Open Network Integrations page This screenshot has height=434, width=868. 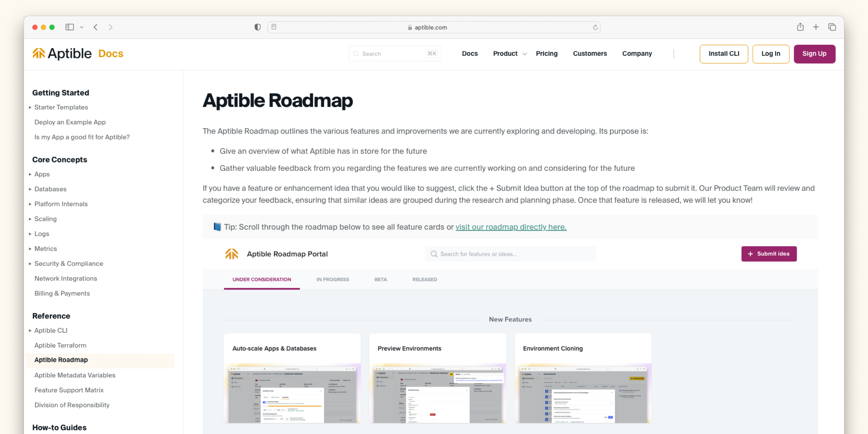click(65, 278)
